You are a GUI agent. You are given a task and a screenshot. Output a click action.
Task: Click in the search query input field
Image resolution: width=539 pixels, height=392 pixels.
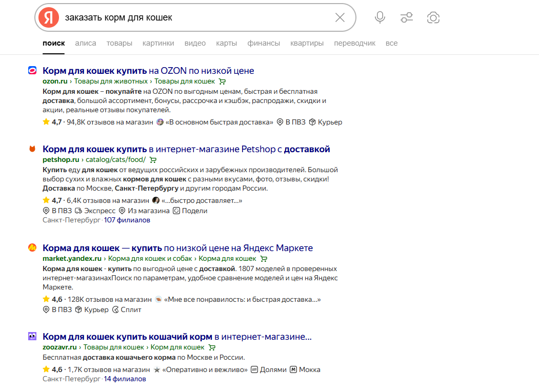pyautogui.click(x=196, y=17)
